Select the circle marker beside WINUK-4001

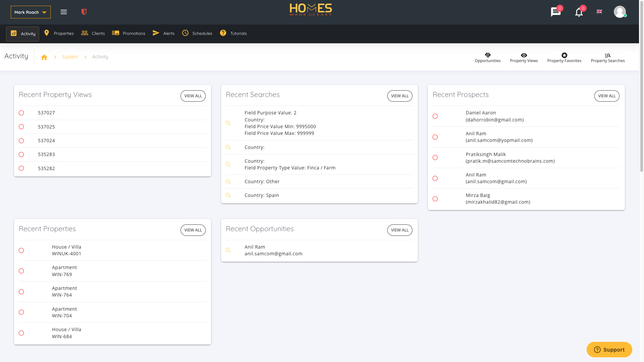point(21,251)
